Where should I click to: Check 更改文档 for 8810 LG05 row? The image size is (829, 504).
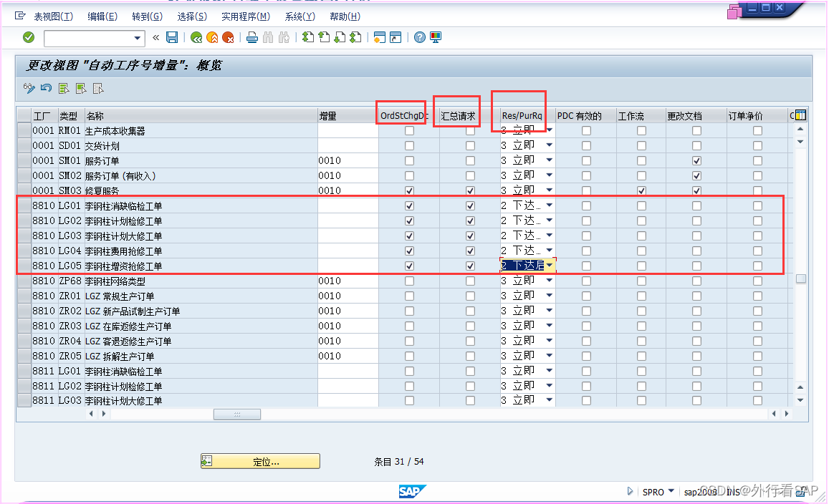coord(697,266)
